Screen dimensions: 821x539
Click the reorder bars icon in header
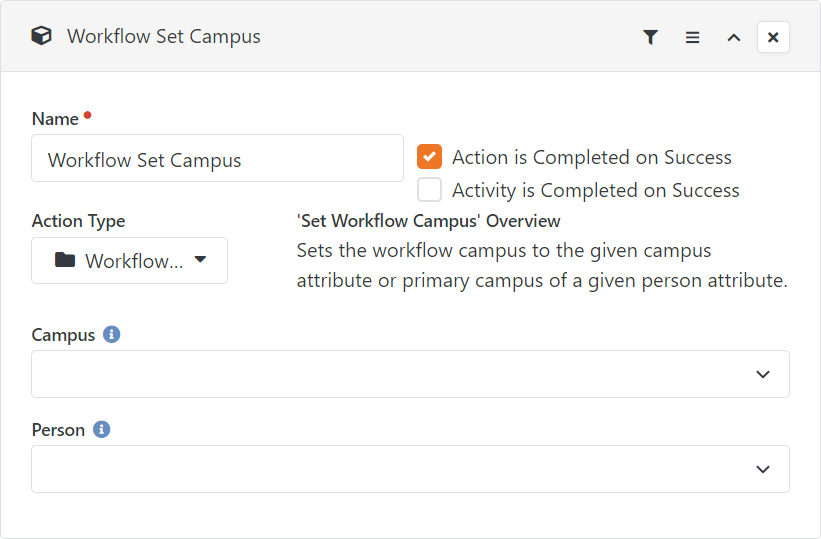(692, 37)
